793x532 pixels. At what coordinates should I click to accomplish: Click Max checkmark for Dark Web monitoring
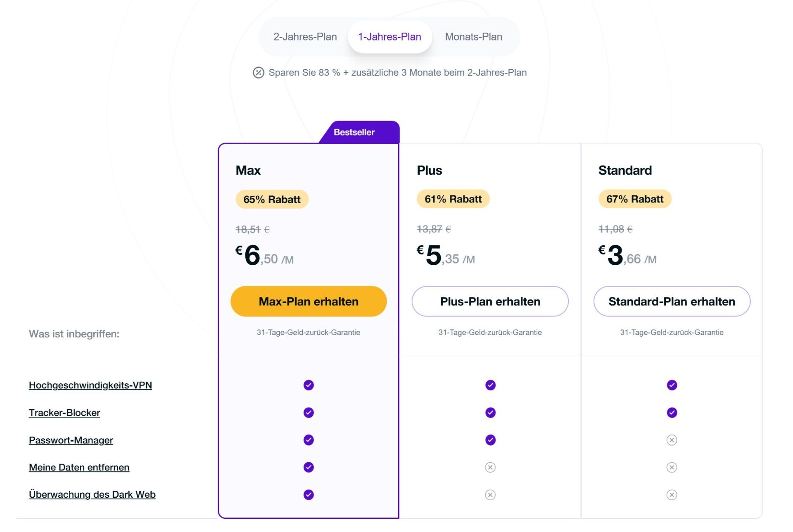(309, 495)
